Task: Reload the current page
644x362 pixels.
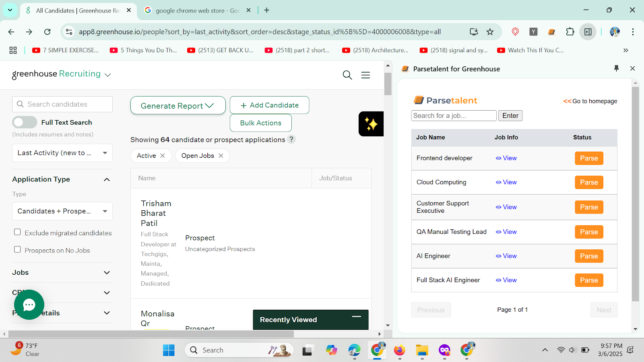Action: 47,32
